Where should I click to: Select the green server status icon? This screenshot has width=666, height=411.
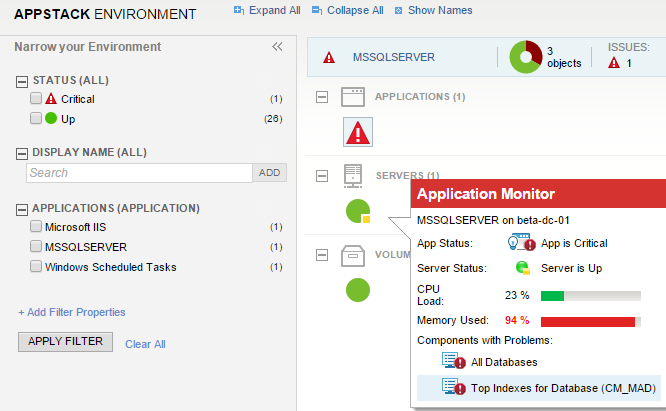tap(357, 211)
